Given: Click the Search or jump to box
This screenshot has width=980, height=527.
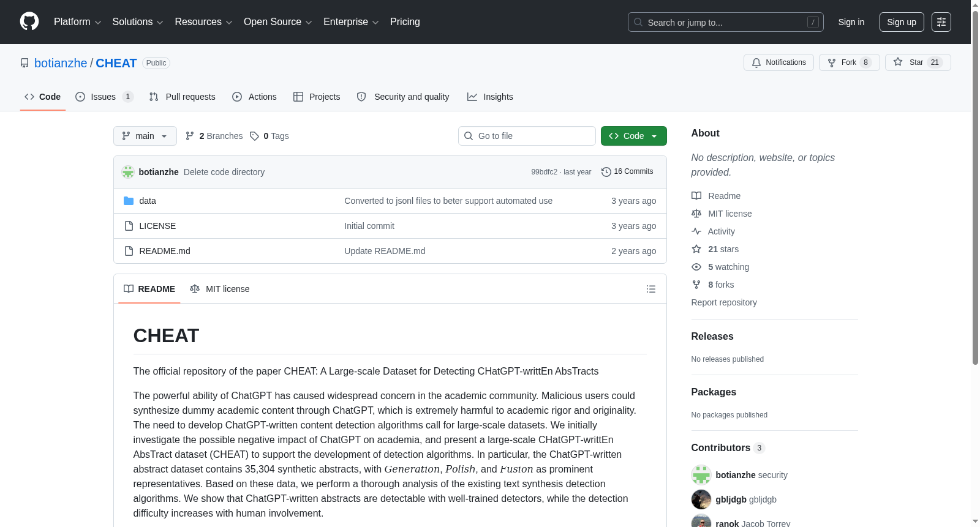Looking at the screenshot, I should 726,22.
